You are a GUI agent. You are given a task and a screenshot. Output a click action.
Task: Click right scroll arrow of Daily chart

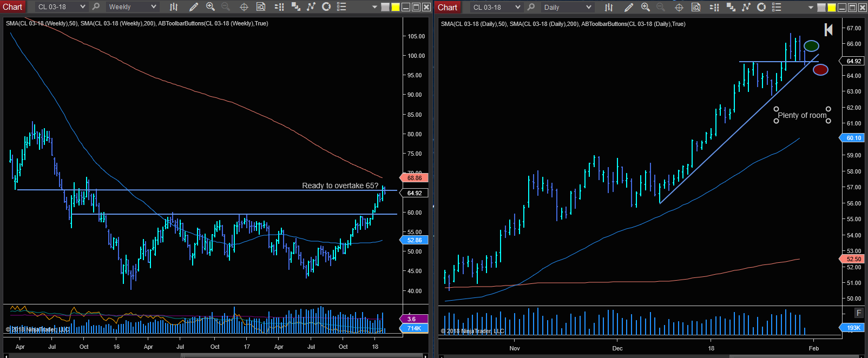[862, 356]
